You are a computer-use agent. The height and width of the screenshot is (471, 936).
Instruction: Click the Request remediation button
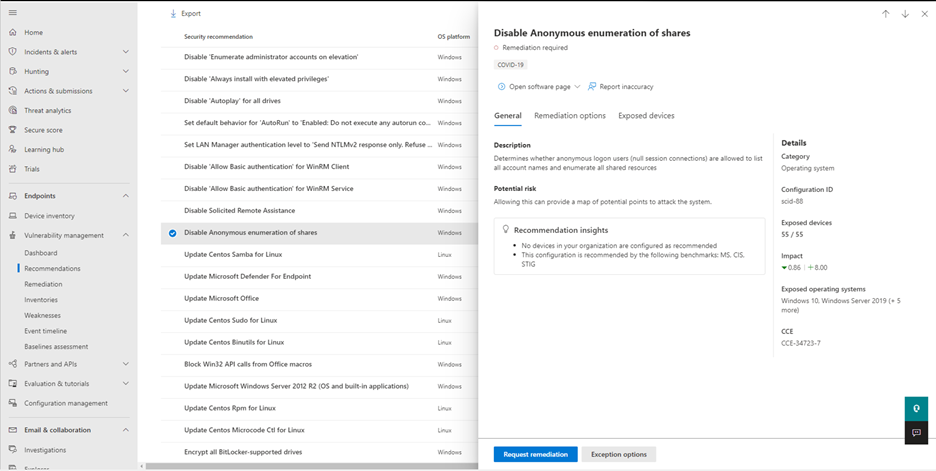[535, 454]
